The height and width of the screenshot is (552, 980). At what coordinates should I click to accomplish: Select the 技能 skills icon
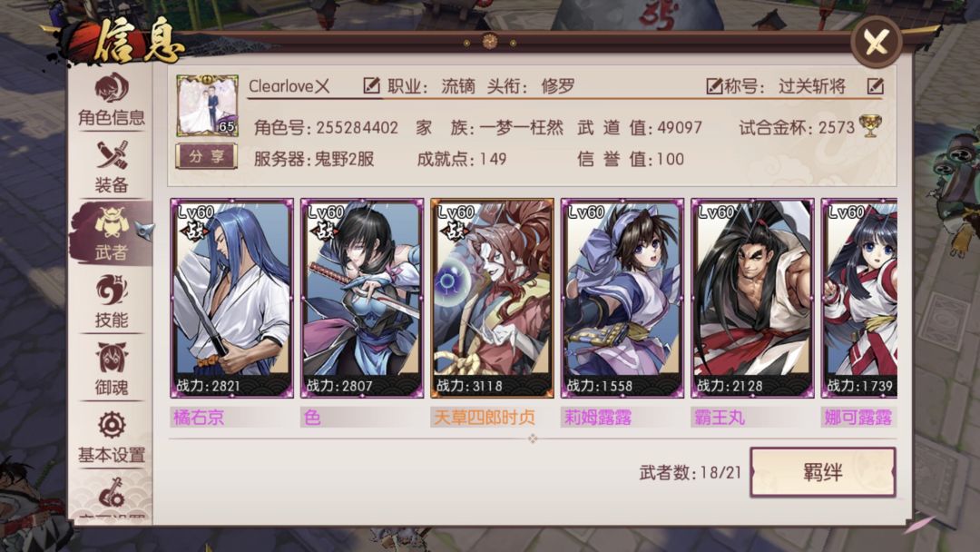[112, 302]
